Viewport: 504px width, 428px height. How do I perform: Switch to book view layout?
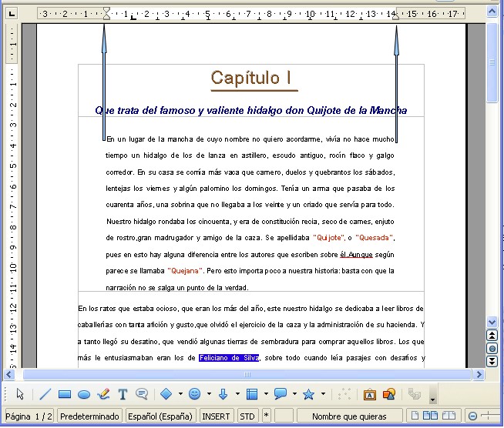(x=449, y=416)
